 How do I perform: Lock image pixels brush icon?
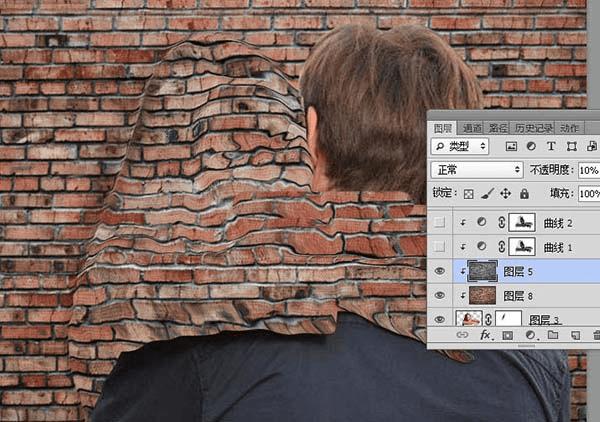point(487,194)
